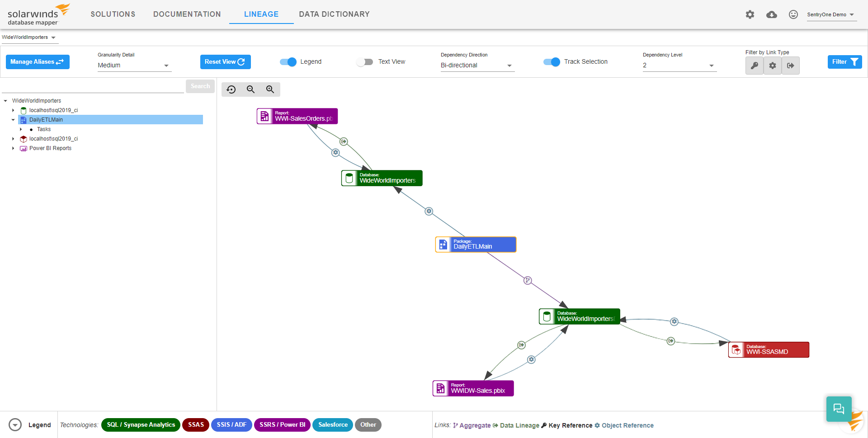Click the reset zoom history icon
The image size is (868, 438).
(x=231, y=89)
